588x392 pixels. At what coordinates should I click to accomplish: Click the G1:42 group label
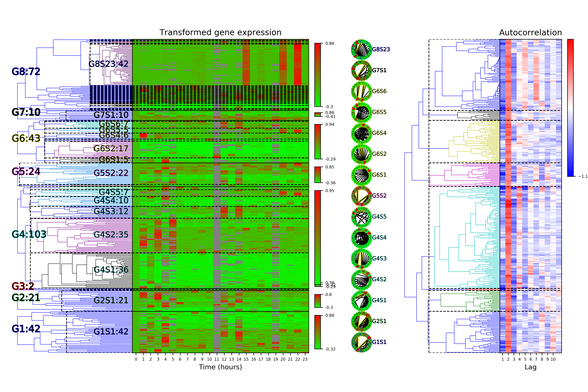(26, 329)
